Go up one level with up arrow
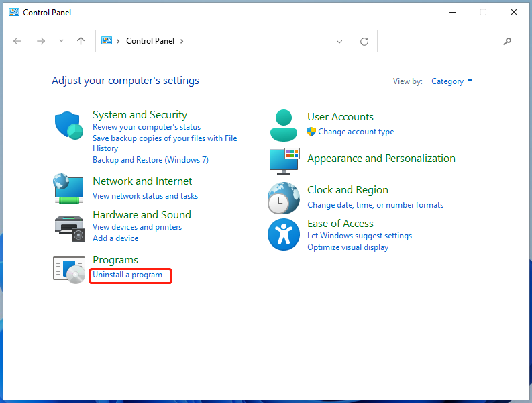Image resolution: width=532 pixels, height=403 pixels. [x=81, y=41]
